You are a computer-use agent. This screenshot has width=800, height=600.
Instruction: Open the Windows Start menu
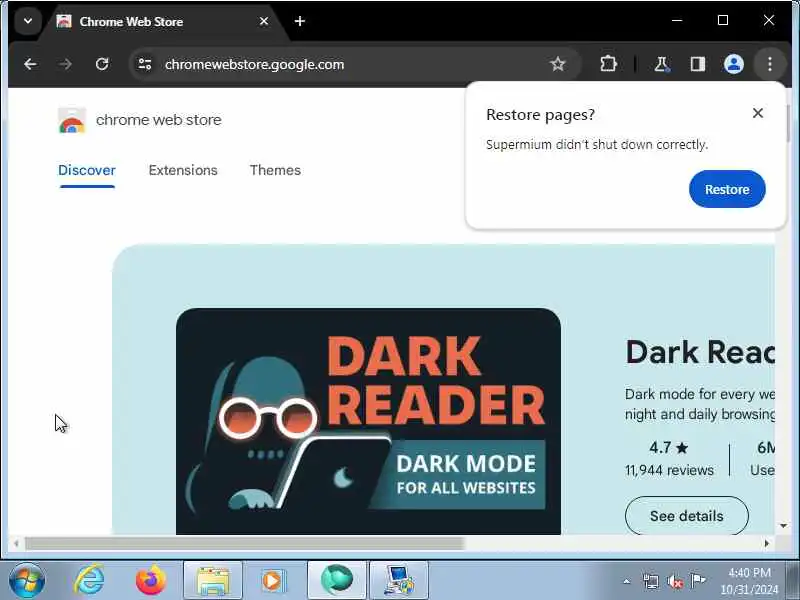[27, 581]
